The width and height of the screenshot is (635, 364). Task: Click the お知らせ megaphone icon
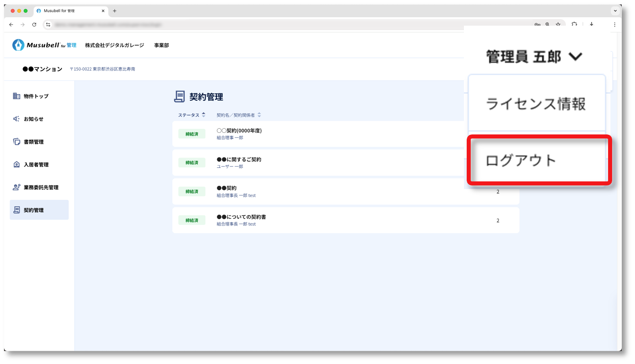pyautogui.click(x=16, y=119)
